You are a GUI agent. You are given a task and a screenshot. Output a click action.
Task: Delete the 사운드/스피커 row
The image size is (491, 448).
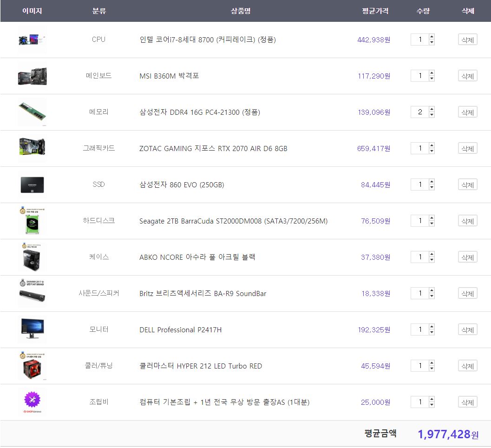(x=467, y=293)
